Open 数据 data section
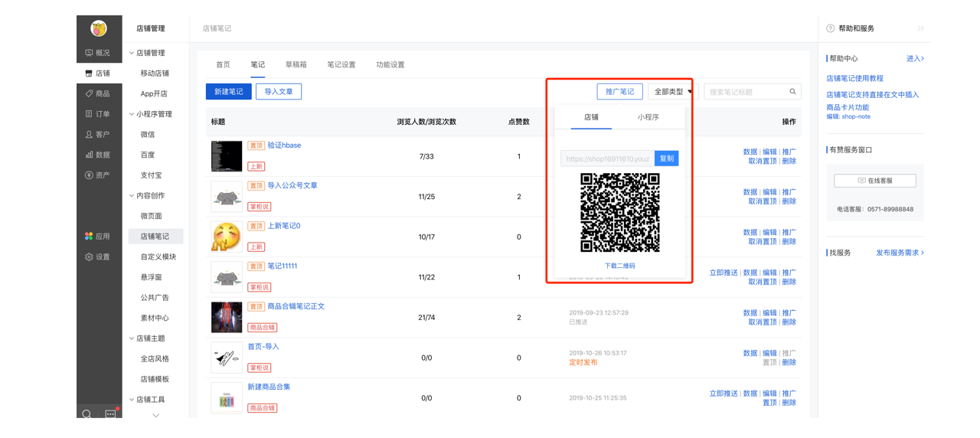The image size is (980, 438). 98,155
